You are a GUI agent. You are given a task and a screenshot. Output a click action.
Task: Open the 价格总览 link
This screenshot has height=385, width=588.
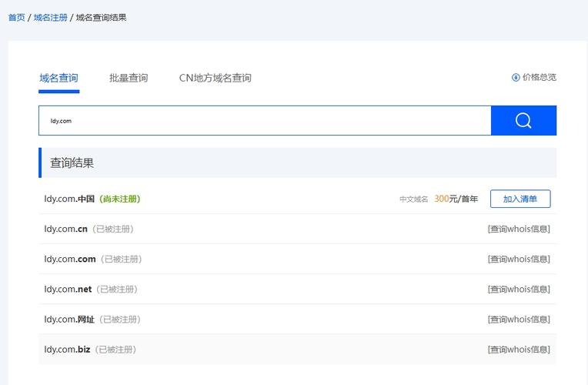click(540, 77)
